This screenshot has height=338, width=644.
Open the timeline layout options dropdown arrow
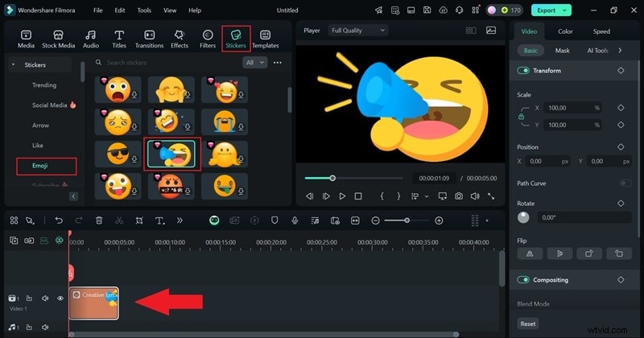pyautogui.click(x=487, y=221)
